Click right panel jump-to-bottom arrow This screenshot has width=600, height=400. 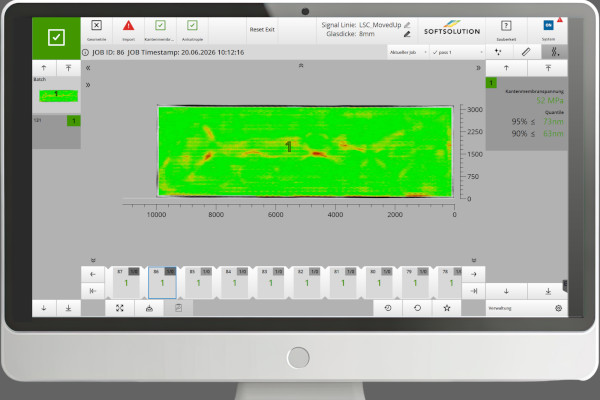coord(548,291)
